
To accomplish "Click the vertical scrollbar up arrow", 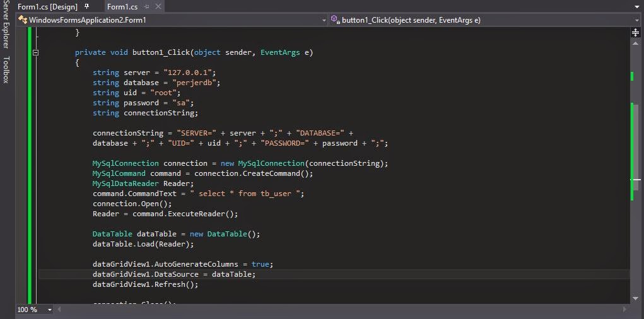I will coord(635,43).
